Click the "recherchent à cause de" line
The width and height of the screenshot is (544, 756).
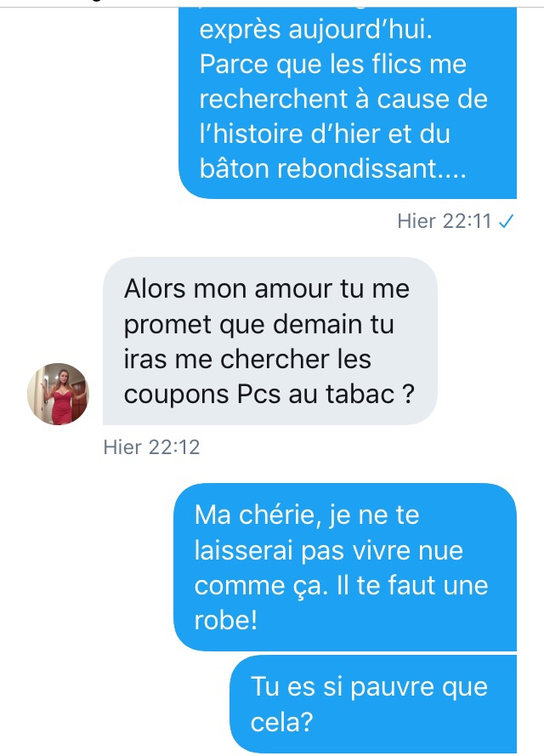tap(343, 99)
